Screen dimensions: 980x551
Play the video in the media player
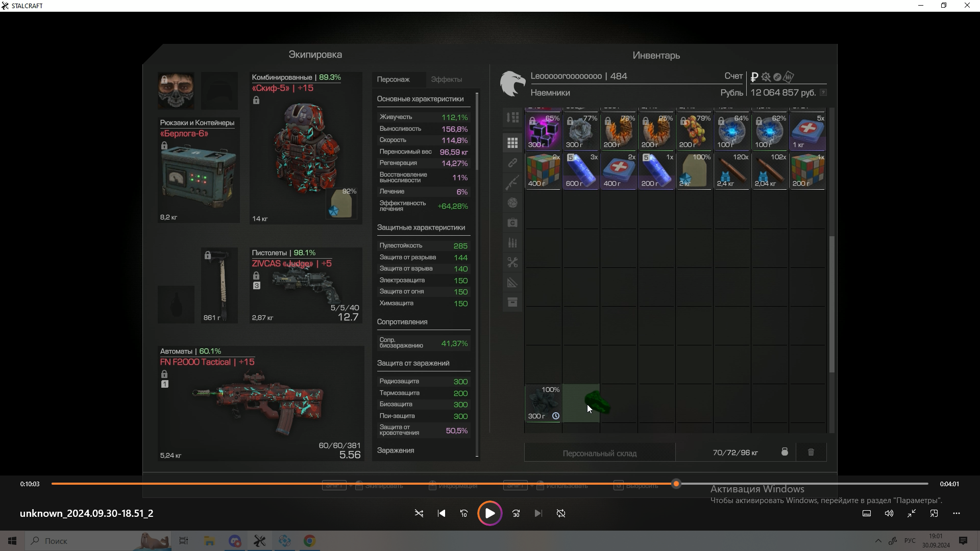tap(489, 513)
